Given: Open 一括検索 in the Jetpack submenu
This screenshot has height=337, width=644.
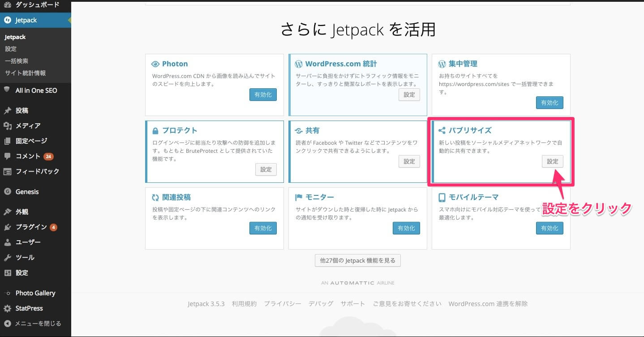Looking at the screenshot, I should point(17,61).
